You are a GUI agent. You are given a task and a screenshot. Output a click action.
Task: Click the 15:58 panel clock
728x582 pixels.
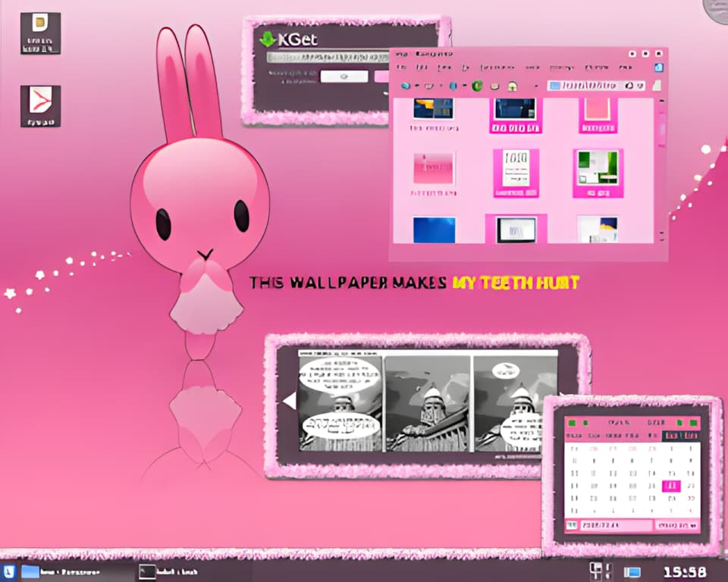pos(684,572)
